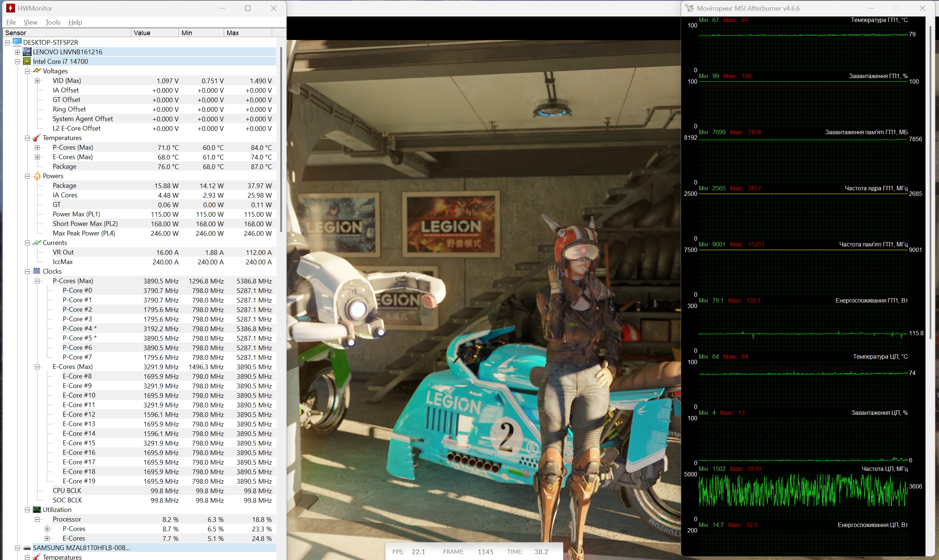The width and height of the screenshot is (939, 560).
Task: Click the Utilization chart icon
Action: point(37,509)
